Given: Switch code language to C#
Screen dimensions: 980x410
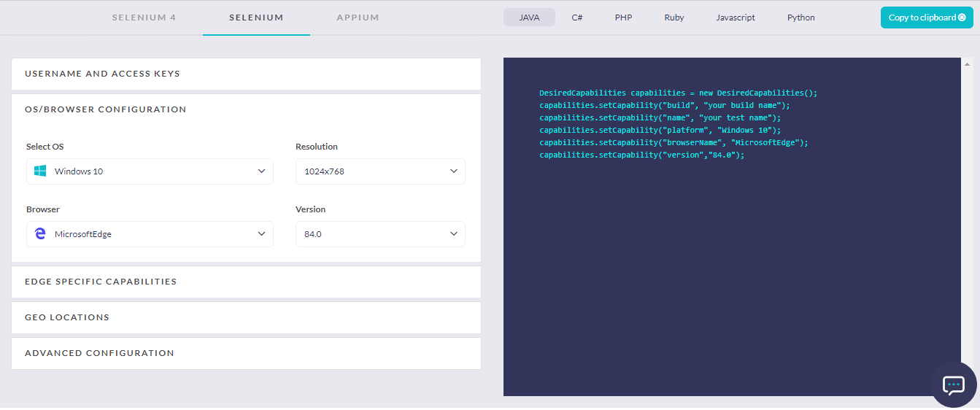Looking at the screenshot, I should pos(576,18).
